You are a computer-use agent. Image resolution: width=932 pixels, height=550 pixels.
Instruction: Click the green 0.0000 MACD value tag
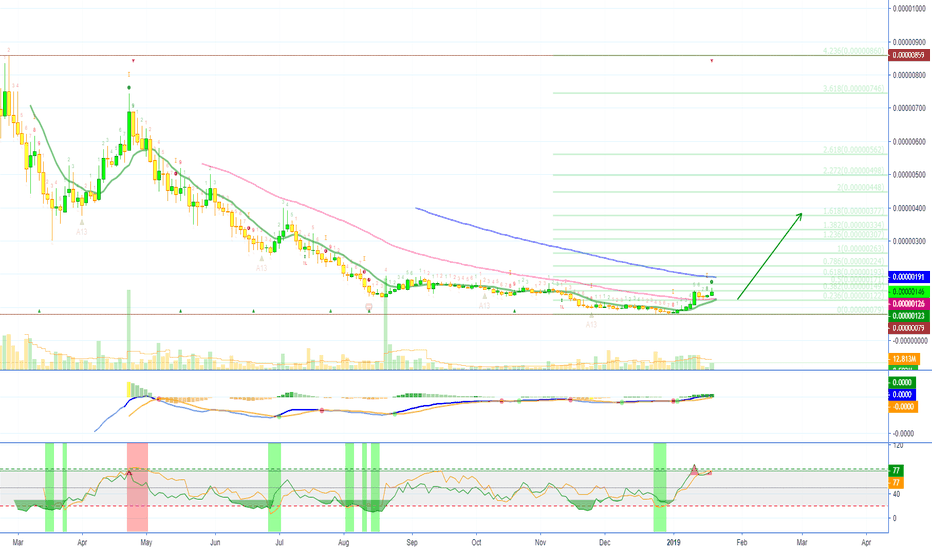(x=902, y=382)
